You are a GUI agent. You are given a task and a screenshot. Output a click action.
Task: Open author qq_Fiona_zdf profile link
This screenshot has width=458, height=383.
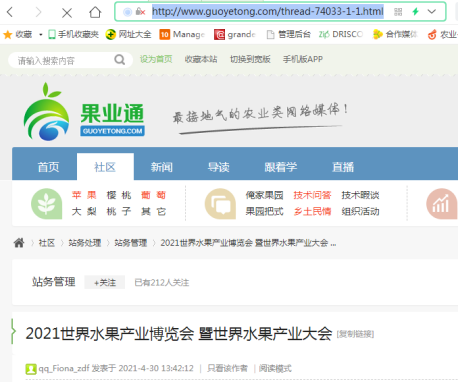click(x=64, y=368)
